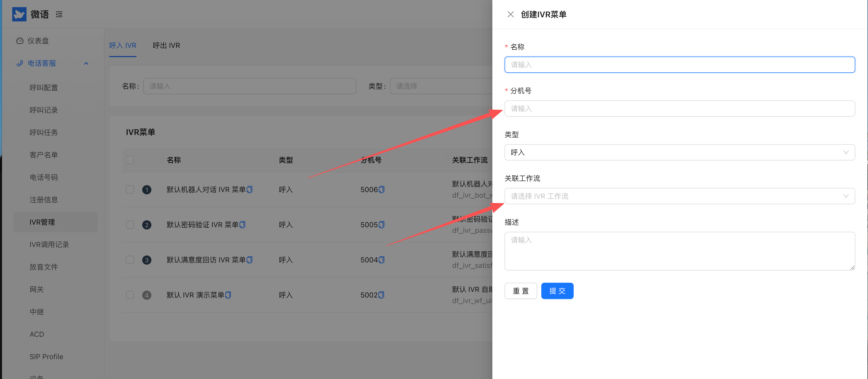This screenshot has width=868, height=379.
Task: Switch to the 呼入 IVR tab
Action: (x=123, y=46)
